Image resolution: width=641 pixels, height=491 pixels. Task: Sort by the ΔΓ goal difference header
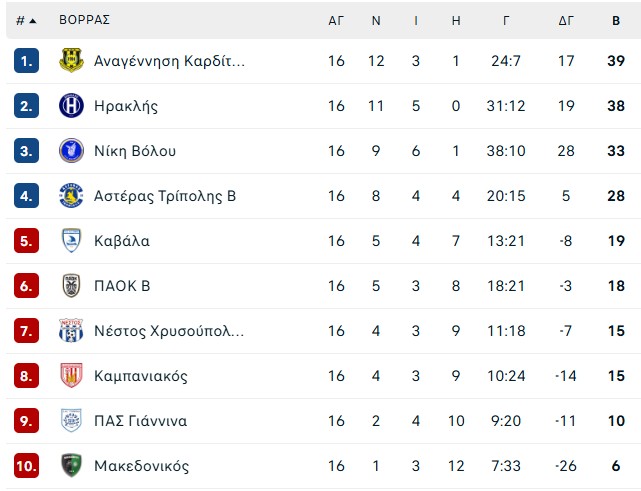tap(567, 20)
